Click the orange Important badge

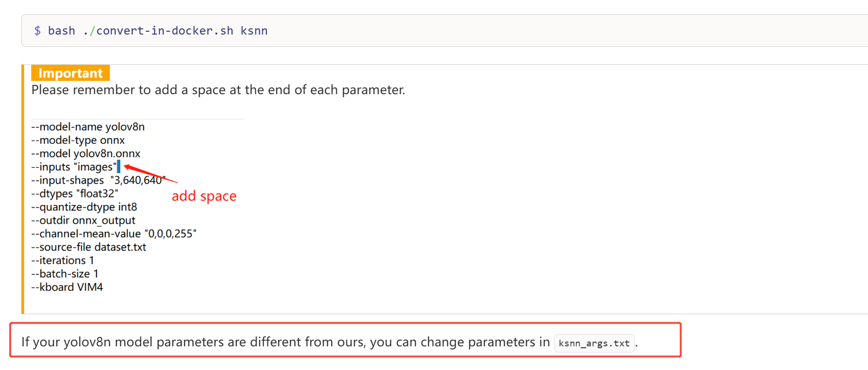70,73
